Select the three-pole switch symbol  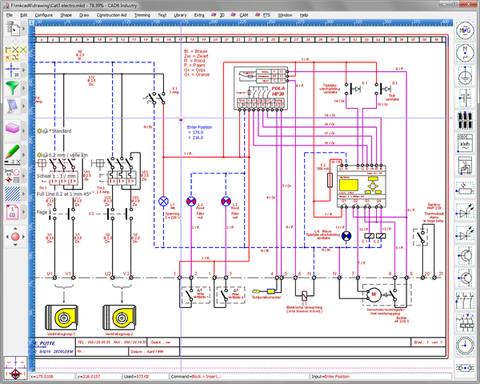click(x=465, y=301)
